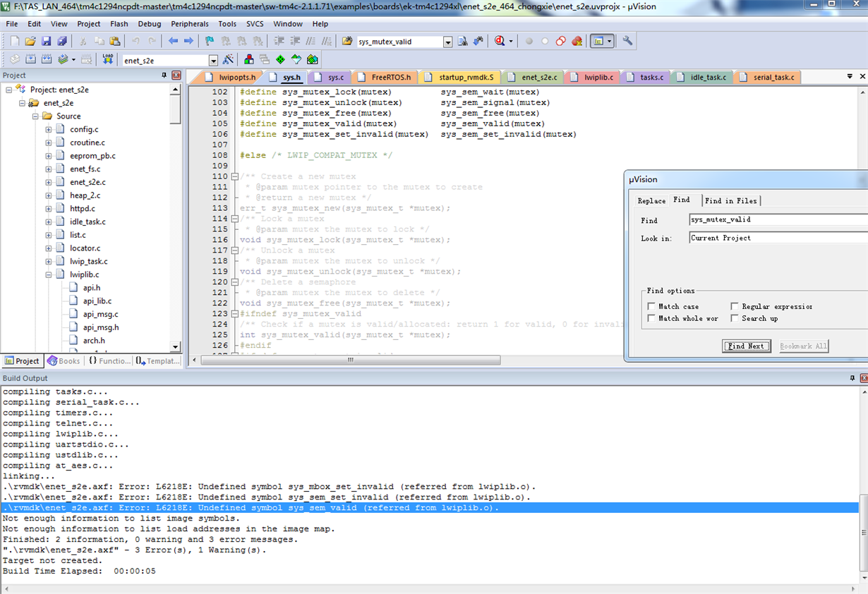Click the Save All toolbar icon
868x594 pixels.
(x=62, y=42)
